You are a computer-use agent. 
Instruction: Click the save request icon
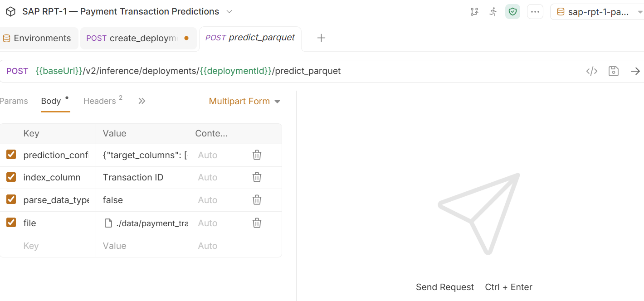point(614,71)
